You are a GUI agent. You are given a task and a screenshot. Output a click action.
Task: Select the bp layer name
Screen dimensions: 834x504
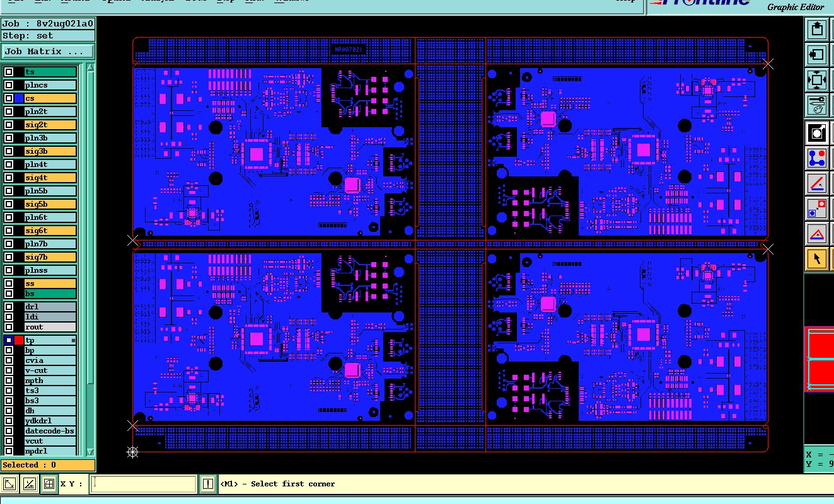tap(50, 350)
